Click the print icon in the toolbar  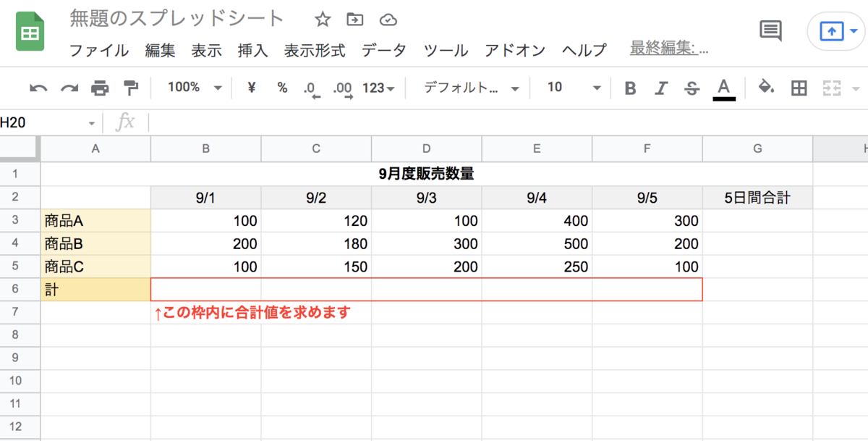click(x=100, y=88)
